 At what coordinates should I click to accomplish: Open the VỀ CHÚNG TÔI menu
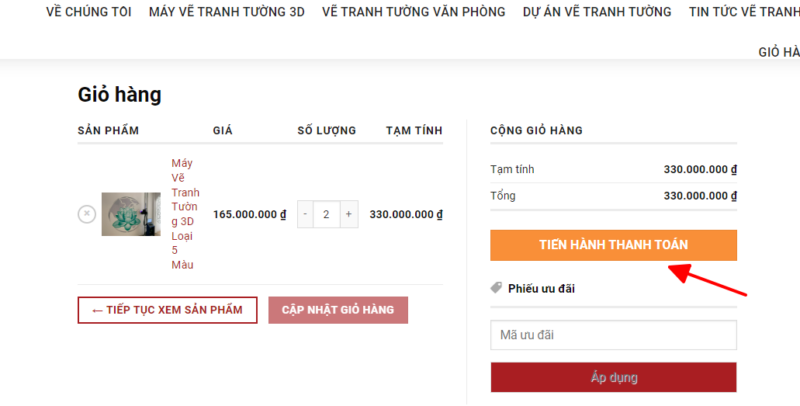89,12
